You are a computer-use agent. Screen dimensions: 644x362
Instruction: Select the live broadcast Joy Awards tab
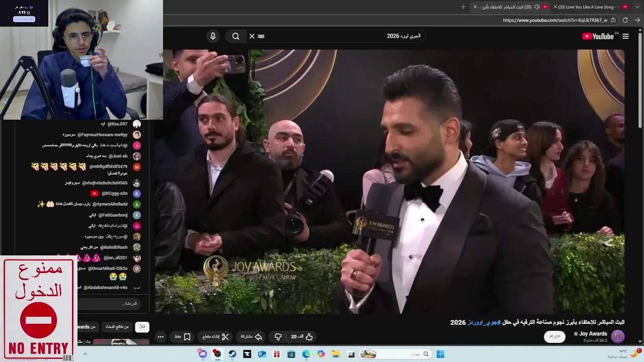[x=510, y=7]
